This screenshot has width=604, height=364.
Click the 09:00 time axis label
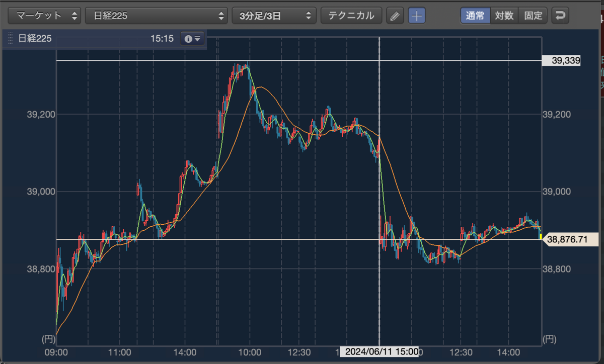pos(56,352)
